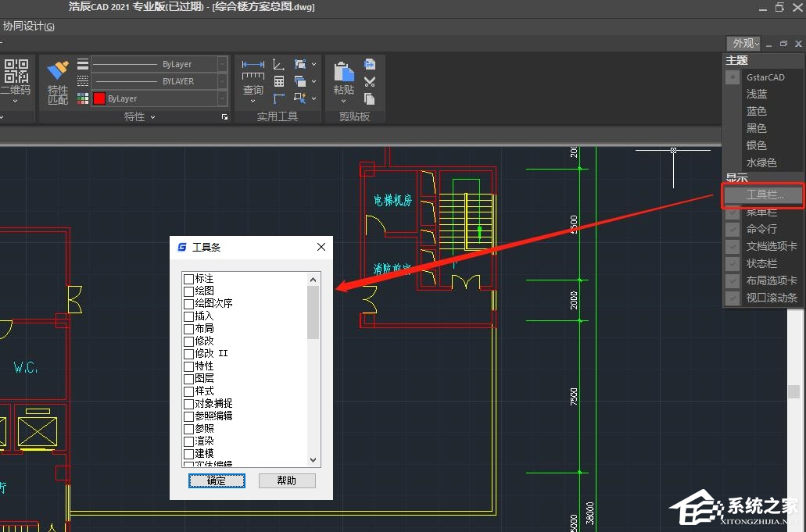Open the red ByLayer color swatch
Viewport: 806px width, 532px height.
coord(99,98)
